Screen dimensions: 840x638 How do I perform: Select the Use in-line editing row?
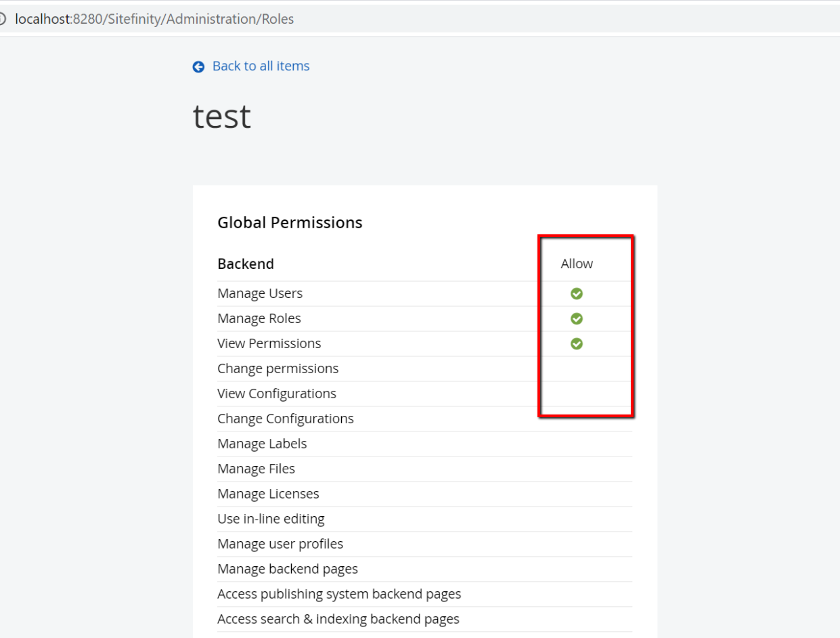[x=424, y=519]
